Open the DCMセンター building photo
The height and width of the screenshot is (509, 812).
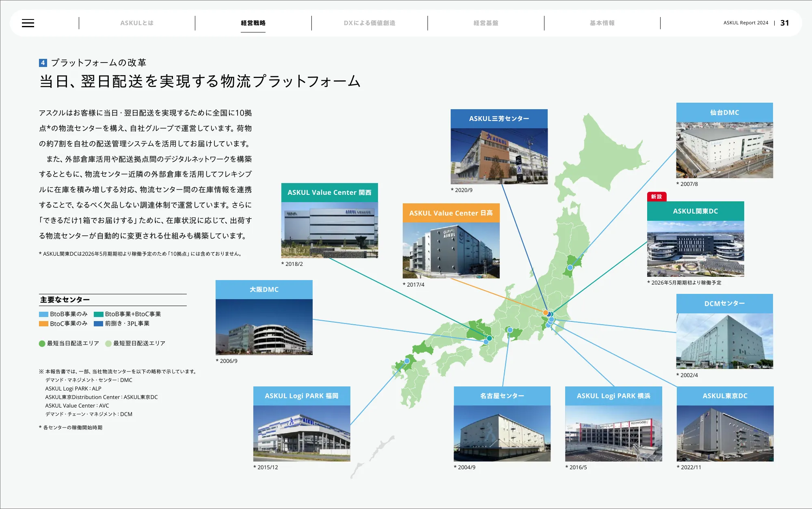(x=724, y=341)
